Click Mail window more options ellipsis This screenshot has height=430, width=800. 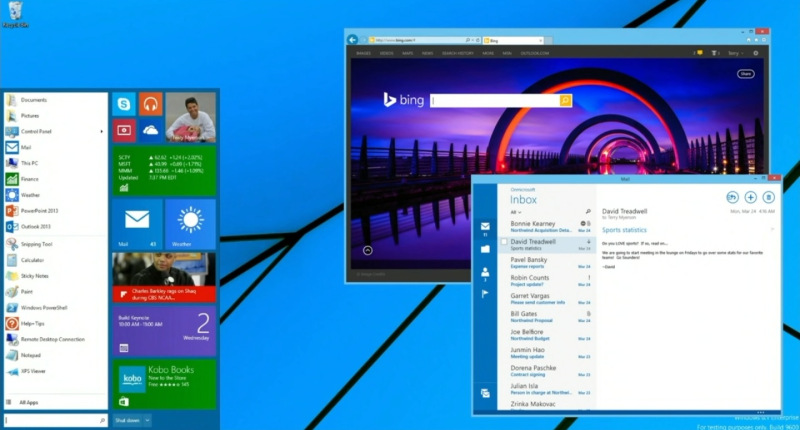pos(761,412)
